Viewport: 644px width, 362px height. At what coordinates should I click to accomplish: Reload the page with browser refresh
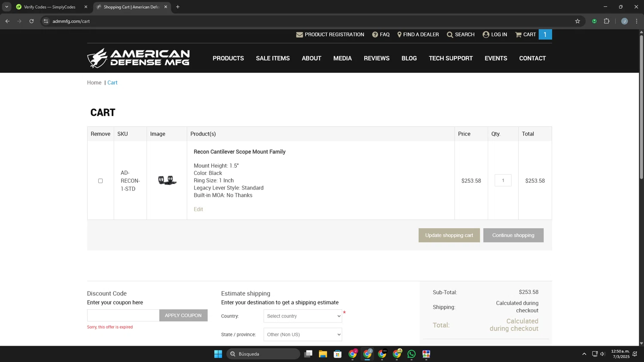click(x=31, y=21)
